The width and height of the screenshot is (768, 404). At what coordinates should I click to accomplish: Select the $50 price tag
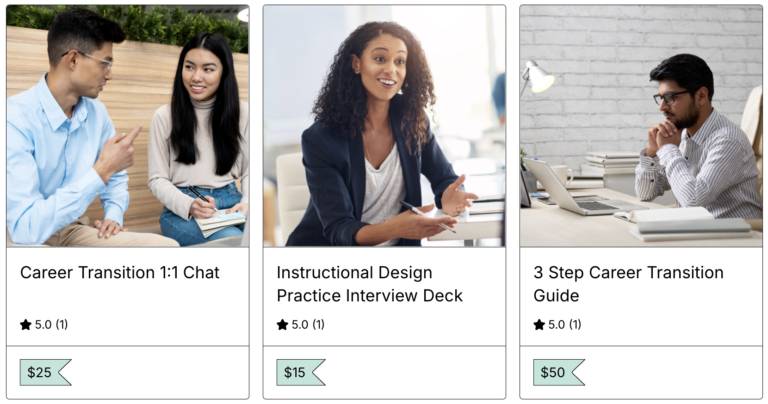coord(556,373)
